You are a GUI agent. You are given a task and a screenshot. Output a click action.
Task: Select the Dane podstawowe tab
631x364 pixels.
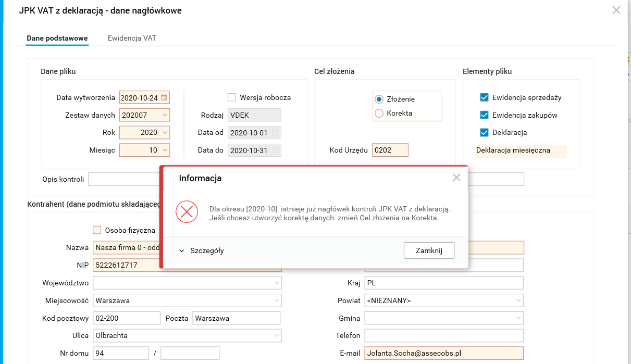[x=57, y=38]
